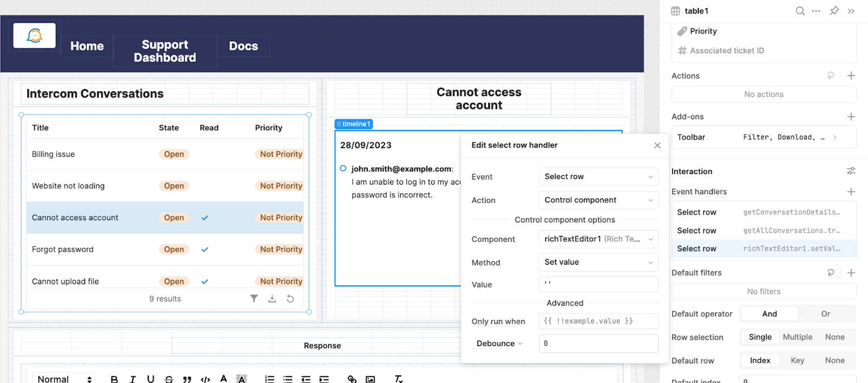Open the Action dropdown showing Control component
The image size is (868, 383).
598,200
